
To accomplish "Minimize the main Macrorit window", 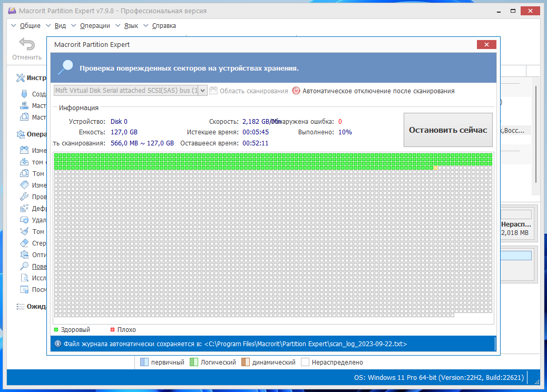I will tap(499, 11).
